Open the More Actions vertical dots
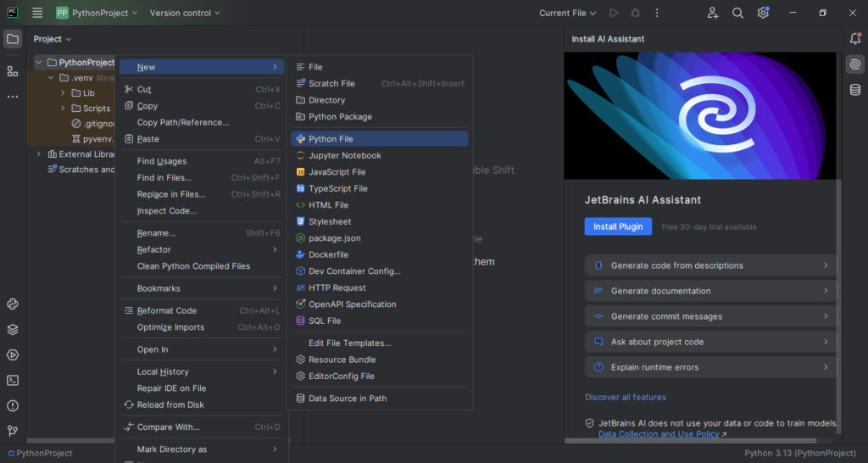The image size is (868, 463). [x=657, y=13]
